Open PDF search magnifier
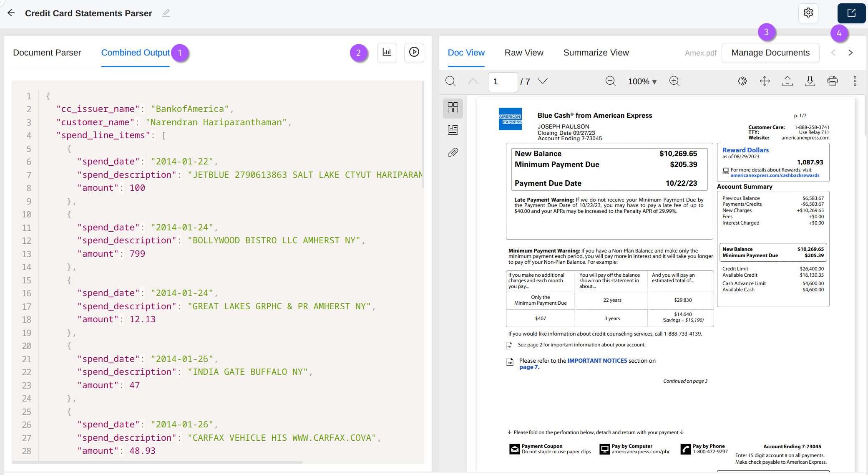The width and height of the screenshot is (868, 475). (x=450, y=81)
